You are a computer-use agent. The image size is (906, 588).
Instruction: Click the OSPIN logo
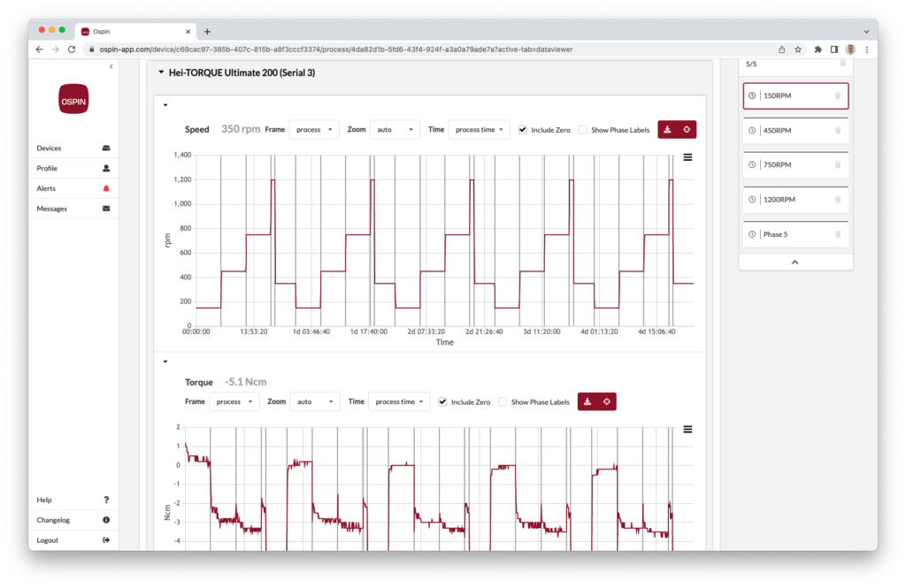click(73, 99)
